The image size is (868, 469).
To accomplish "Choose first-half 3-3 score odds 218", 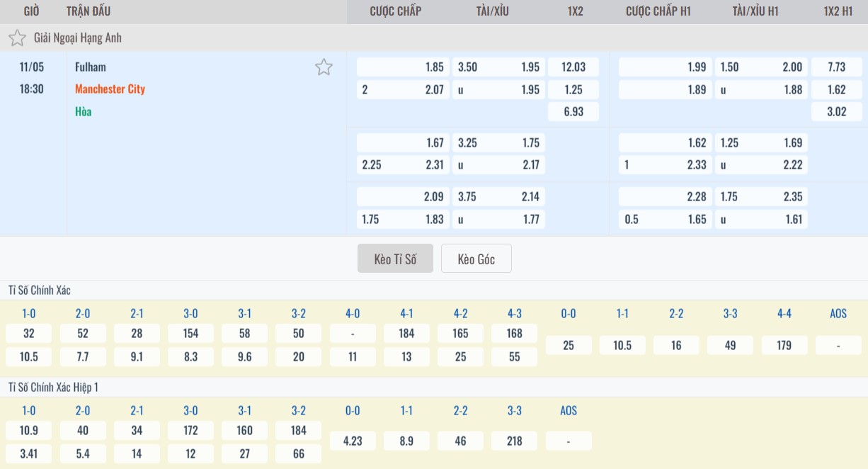I will pos(515,441).
